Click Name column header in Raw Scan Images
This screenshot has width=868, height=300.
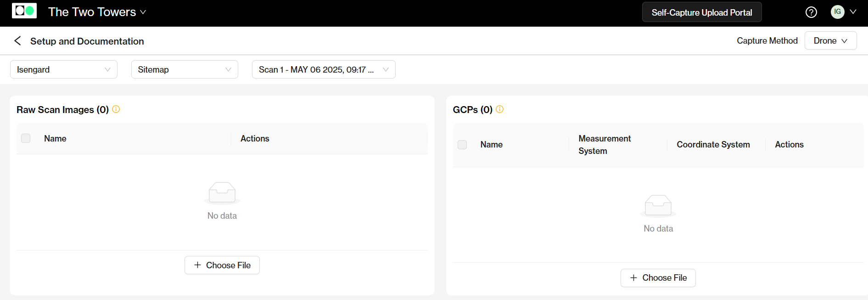(x=55, y=139)
